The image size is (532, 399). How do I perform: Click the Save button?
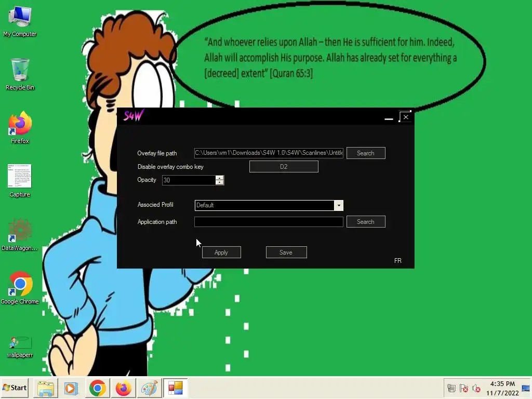click(x=286, y=252)
